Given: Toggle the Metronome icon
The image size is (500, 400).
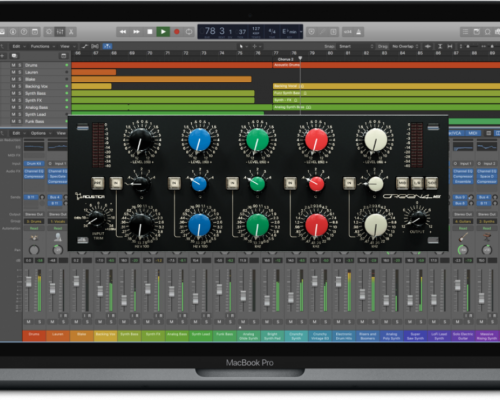Looking at the screenshot, I should (359, 32).
